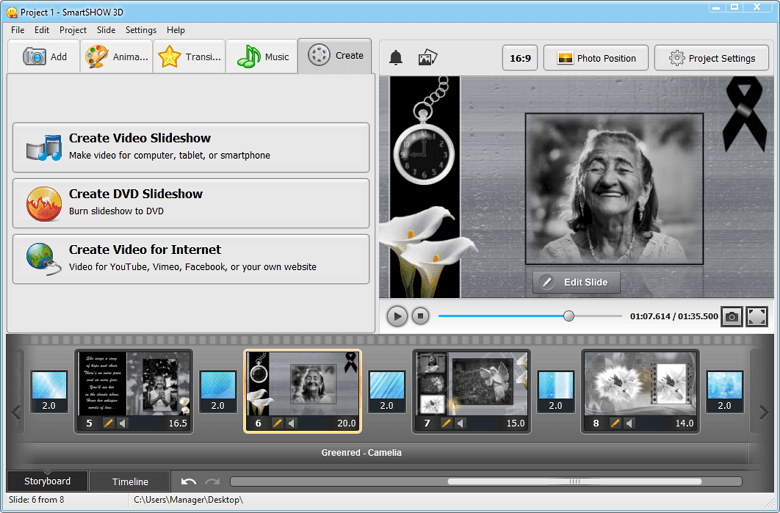Click the transition thumbnail before slide 5
This screenshot has height=513, width=780.
coord(49,391)
